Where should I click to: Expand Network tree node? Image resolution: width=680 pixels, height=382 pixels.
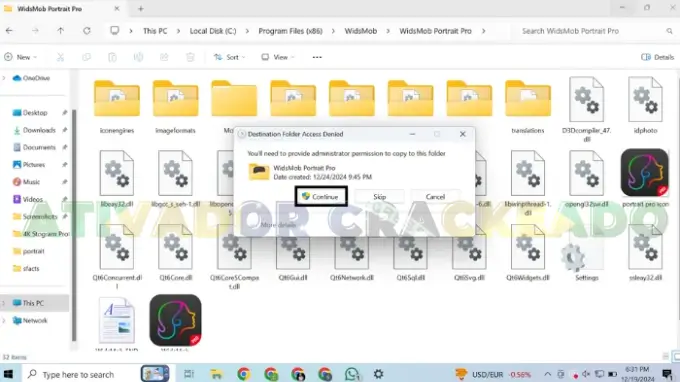(x=4, y=320)
